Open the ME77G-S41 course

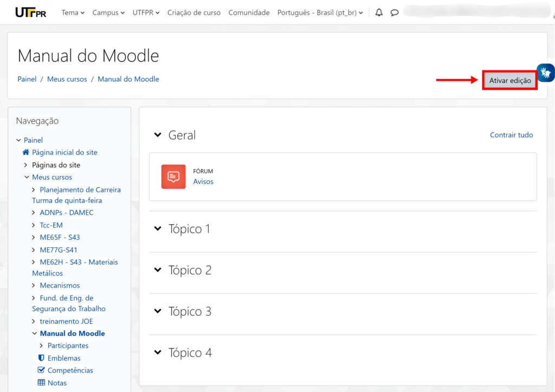59,250
